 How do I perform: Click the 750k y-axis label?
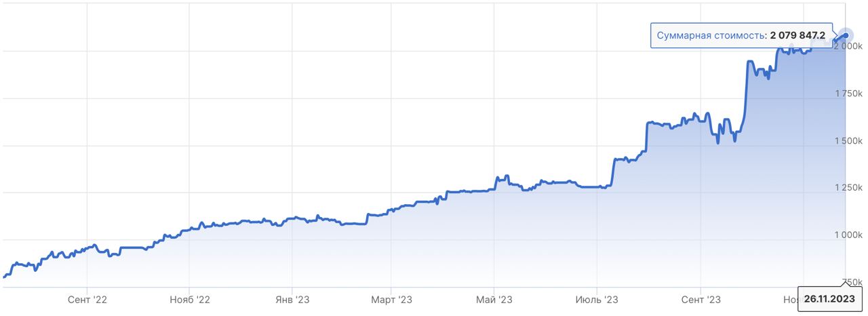852,281
